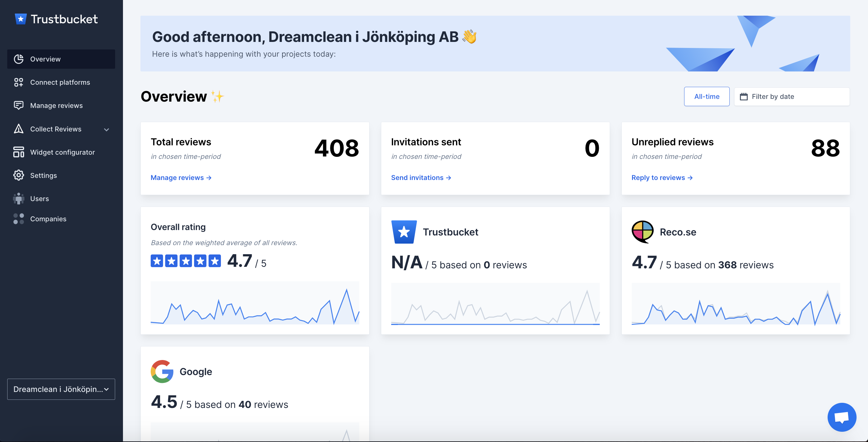This screenshot has width=868, height=442.
Task: Follow the Send invitations link
Action: (421, 178)
